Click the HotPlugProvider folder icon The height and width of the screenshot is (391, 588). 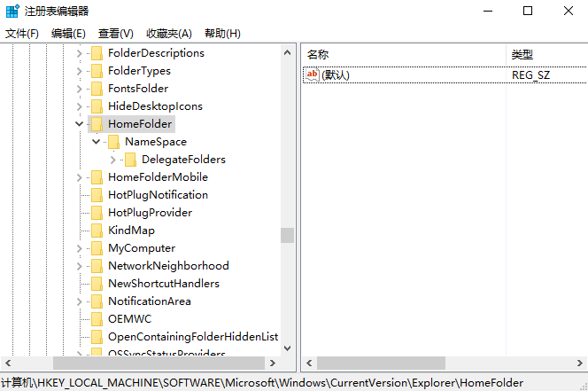[97, 212]
